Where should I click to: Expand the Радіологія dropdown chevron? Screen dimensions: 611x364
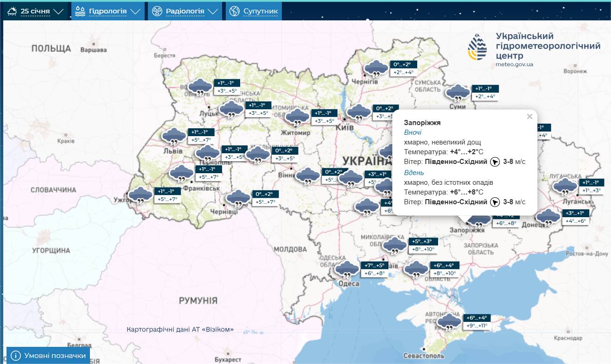pos(213,12)
